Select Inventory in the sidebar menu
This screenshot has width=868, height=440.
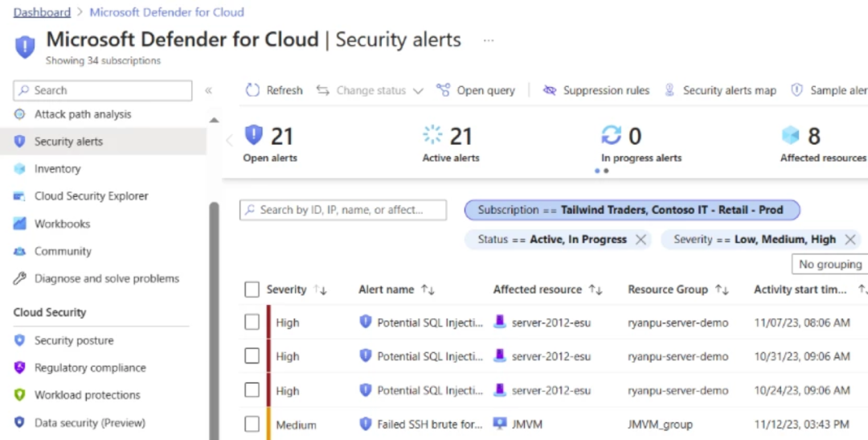(x=57, y=169)
